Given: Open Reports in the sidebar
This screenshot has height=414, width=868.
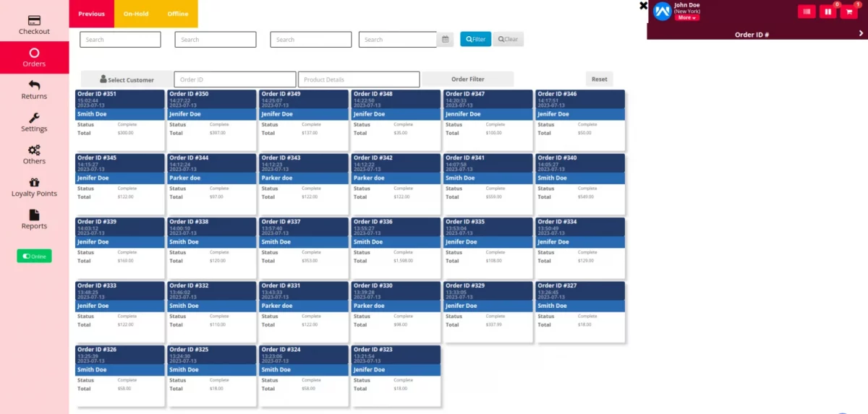Looking at the screenshot, I should (x=34, y=220).
